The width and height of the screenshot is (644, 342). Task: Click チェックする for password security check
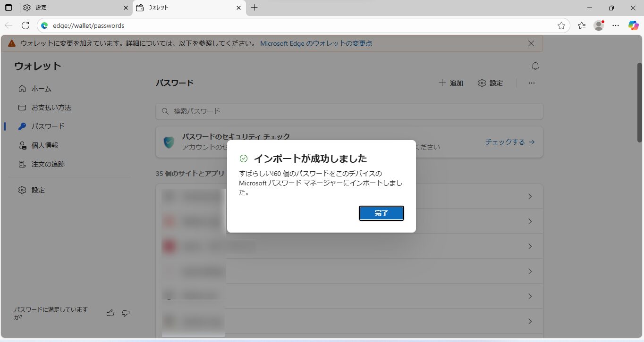[510, 142]
